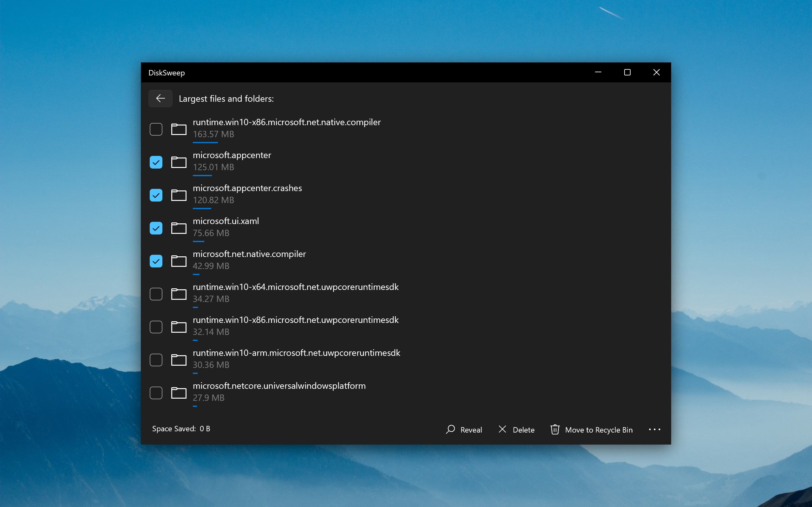The width and height of the screenshot is (812, 507).
Task: Click the size bar under microsoft.appcenter
Action: (202, 175)
